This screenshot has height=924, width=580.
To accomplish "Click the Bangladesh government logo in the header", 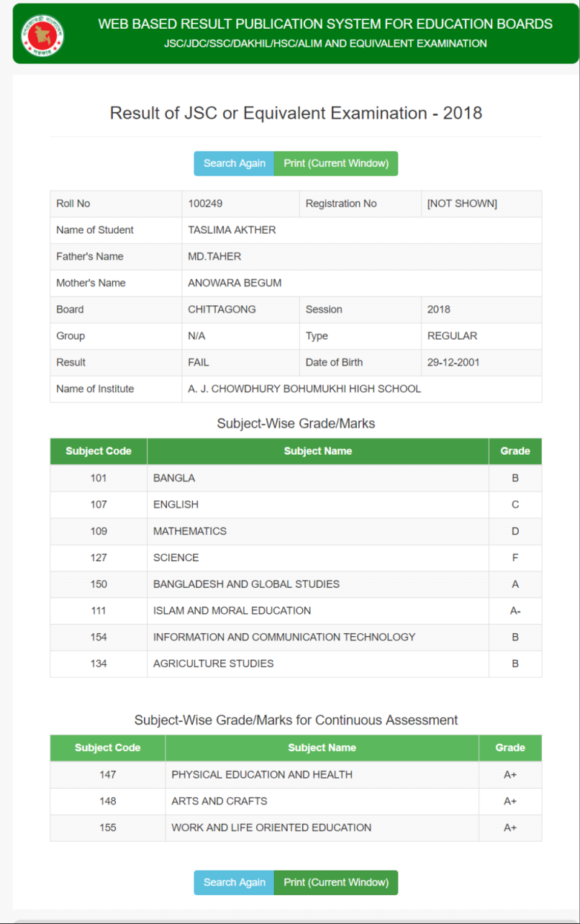I will (42, 35).
